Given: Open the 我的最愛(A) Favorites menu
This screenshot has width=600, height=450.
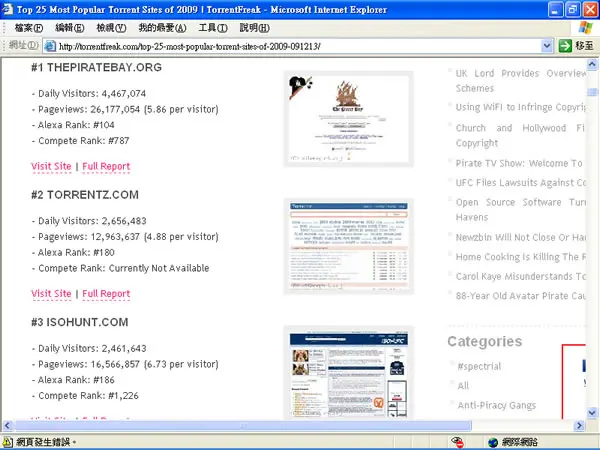Looking at the screenshot, I should tap(162, 28).
